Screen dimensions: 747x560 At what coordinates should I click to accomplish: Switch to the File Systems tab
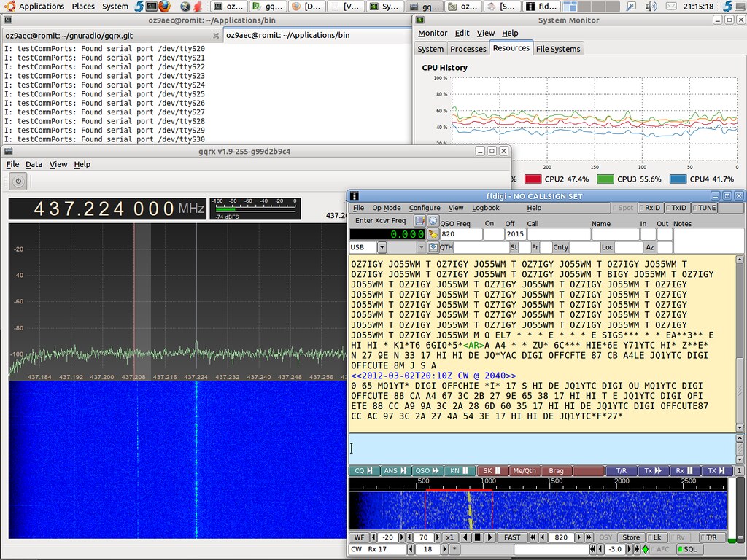558,49
